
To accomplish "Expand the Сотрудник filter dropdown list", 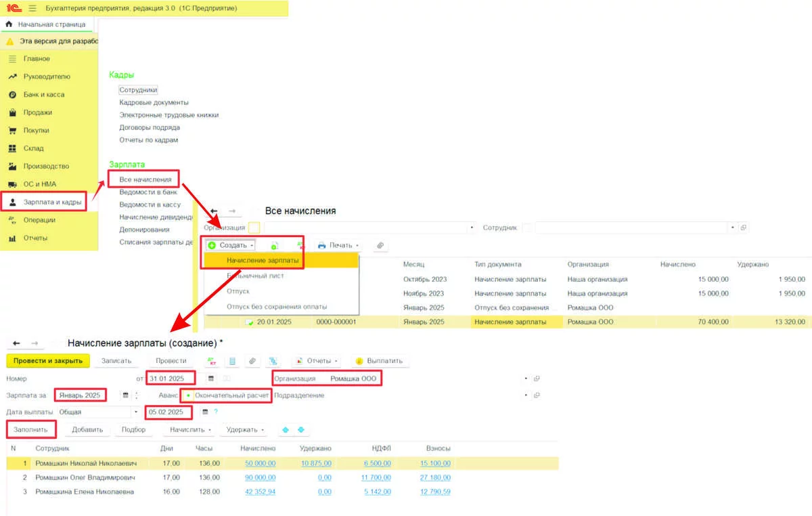I will [733, 228].
